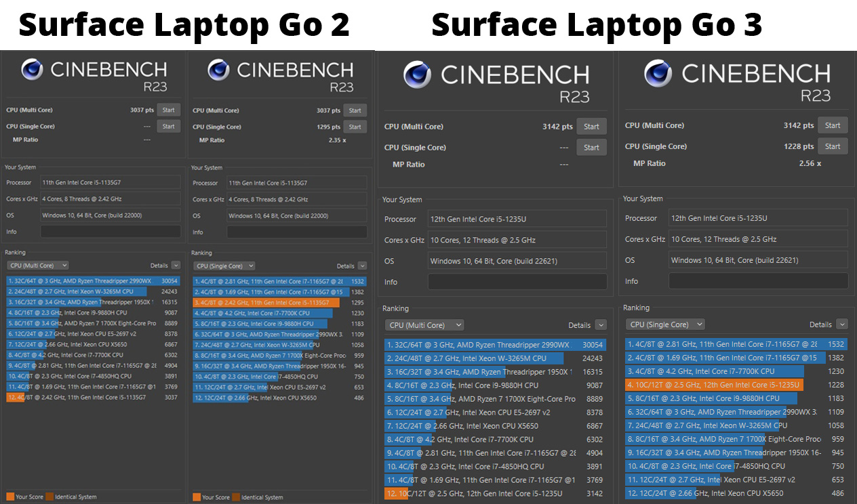Select i7-1165G7 1532 row in Go 2 single core ranking
Screen dimensions: 857x504
280,281
